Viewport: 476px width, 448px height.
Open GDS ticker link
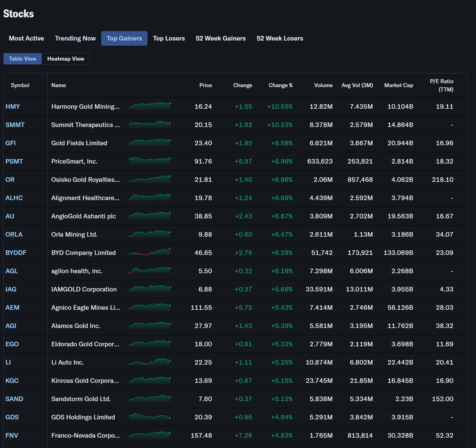(x=12, y=417)
